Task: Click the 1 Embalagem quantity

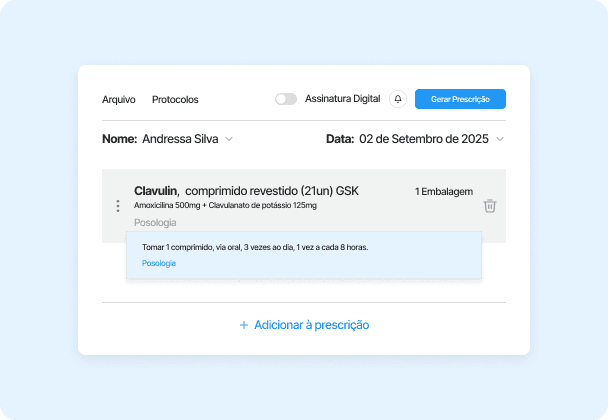Action: (x=444, y=191)
